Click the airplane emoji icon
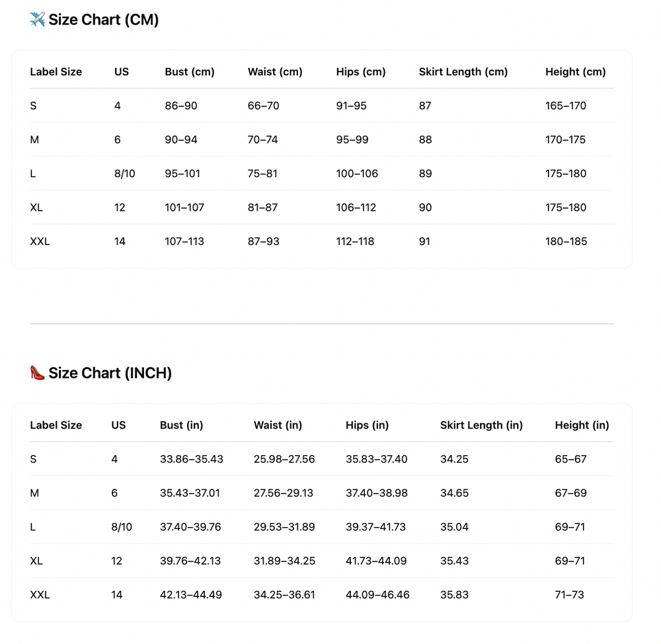This screenshot has width=661, height=644. (37, 20)
